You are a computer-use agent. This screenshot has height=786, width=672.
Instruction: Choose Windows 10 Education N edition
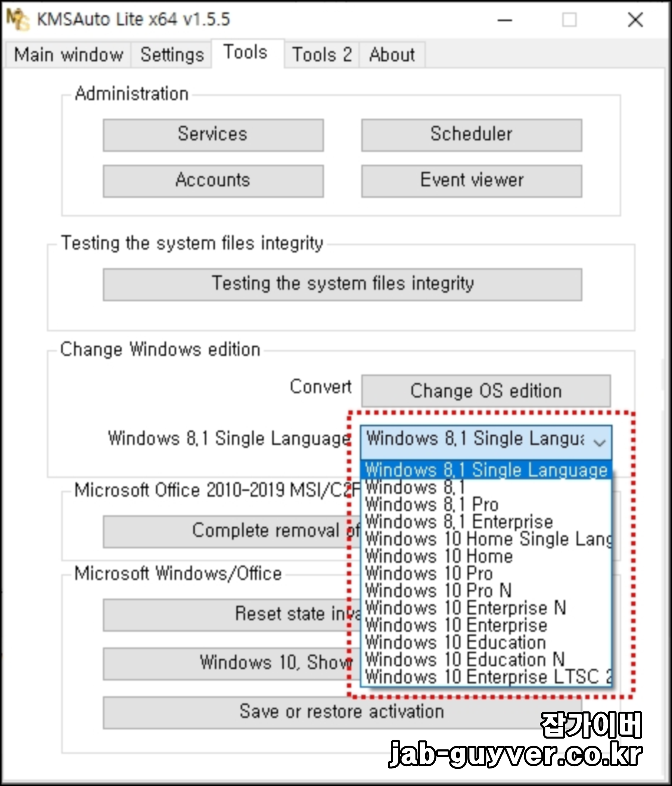[486, 659]
